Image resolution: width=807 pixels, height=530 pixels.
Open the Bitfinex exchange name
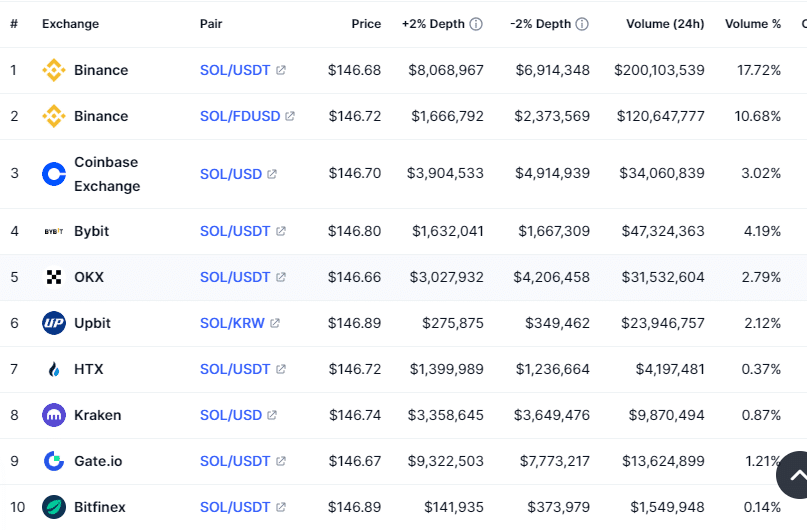[100, 507]
